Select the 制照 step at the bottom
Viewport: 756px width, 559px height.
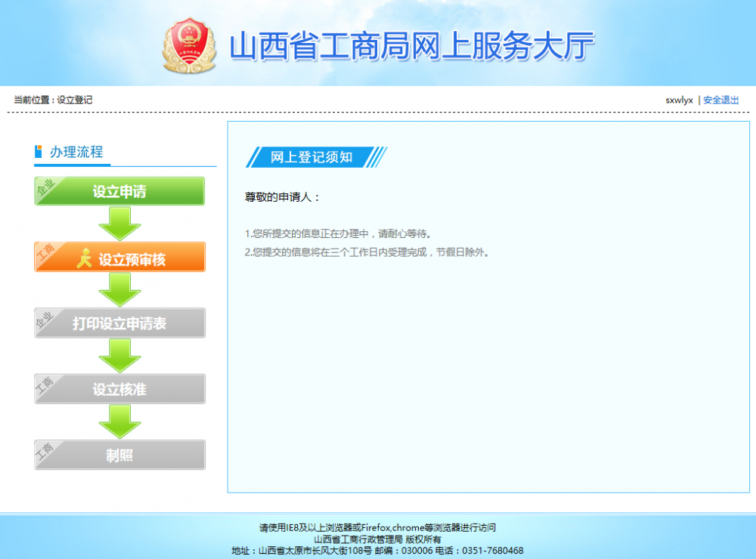coord(119,455)
